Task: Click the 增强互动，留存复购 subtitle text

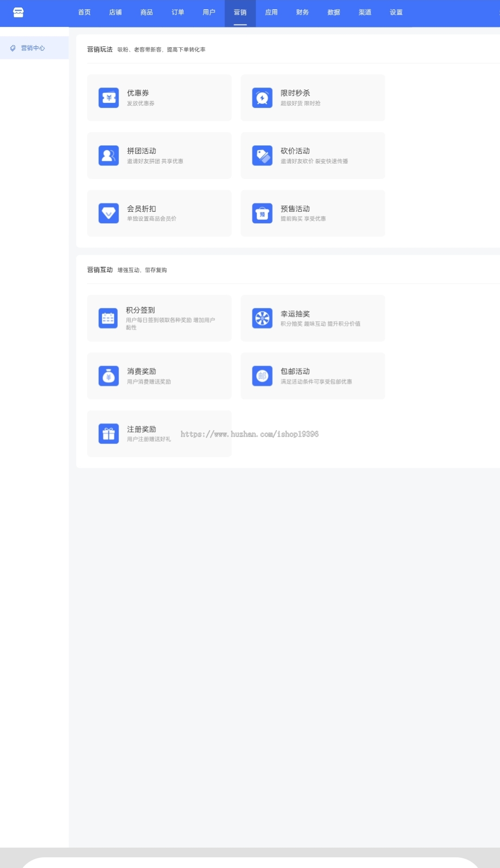Action: tap(142, 270)
